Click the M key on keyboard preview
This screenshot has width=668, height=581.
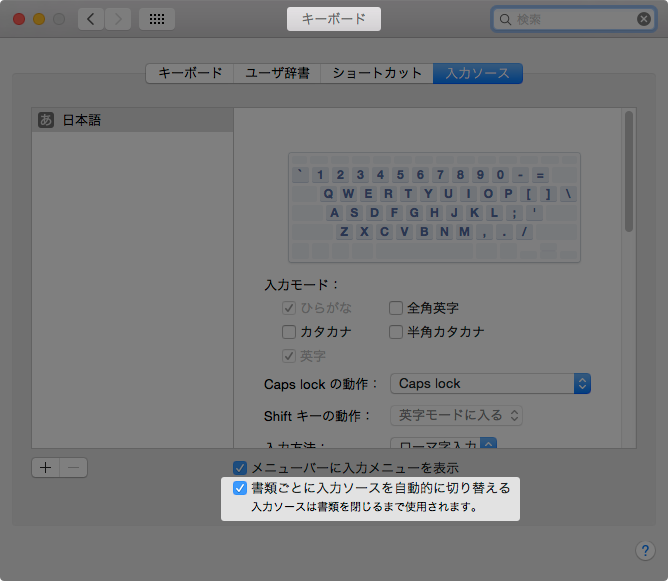[x=464, y=232]
